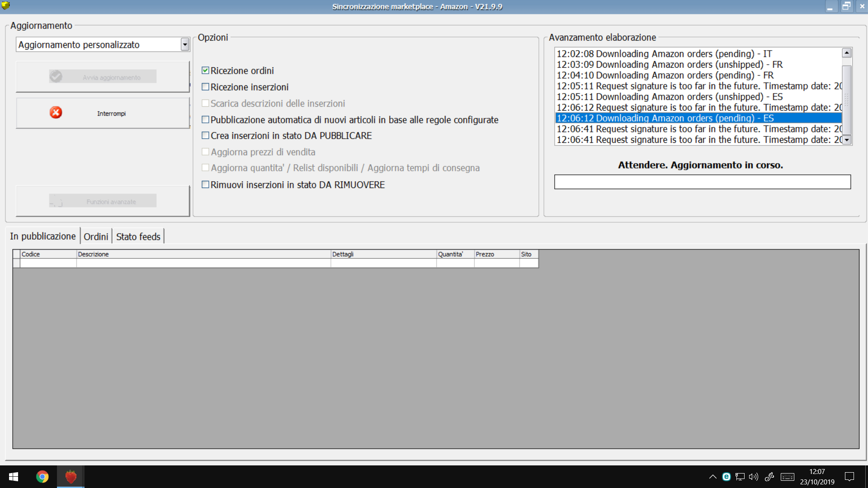This screenshot has height=488, width=868.
Task: Show hidden system tray icons
Action: [712, 477]
